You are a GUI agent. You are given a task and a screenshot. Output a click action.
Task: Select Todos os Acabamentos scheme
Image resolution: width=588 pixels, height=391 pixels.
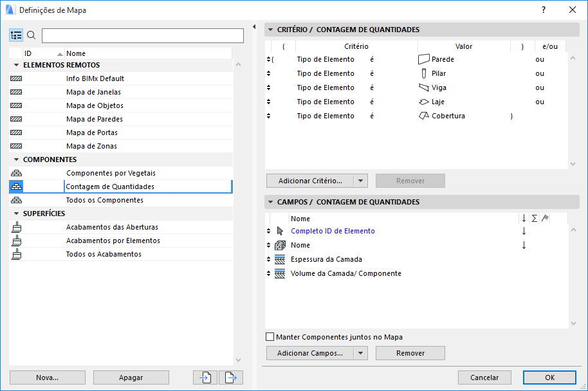104,254
